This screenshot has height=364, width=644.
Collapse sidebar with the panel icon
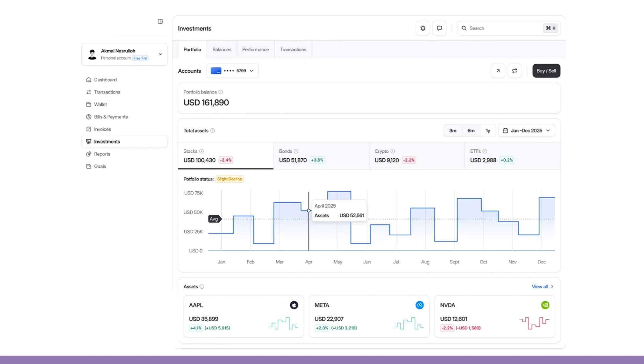pyautogui.click(x=160, y=21)
